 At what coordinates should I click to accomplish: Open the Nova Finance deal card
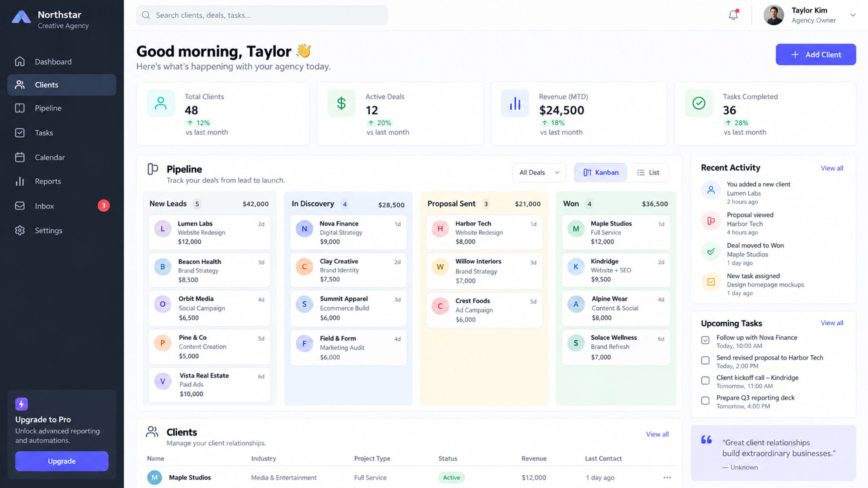pyautogui.click(x=348, y=232)
